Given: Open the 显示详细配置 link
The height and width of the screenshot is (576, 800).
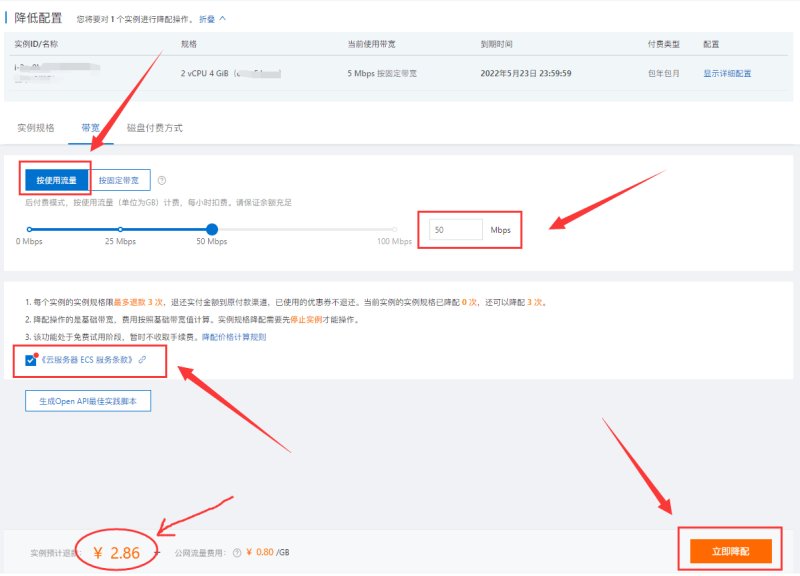Looking at the screenshot, I should click(x=727, y=73).
